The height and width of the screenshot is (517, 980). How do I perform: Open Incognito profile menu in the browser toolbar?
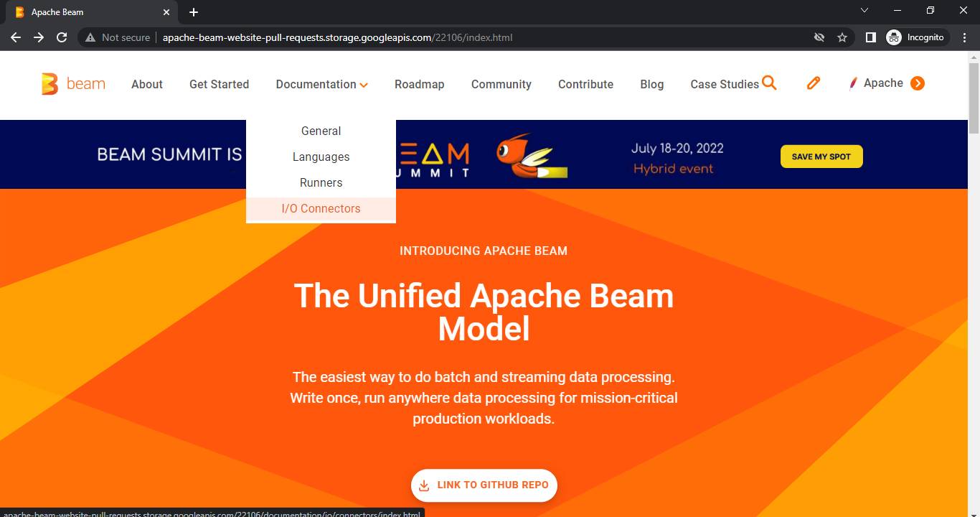(x=915, y=37)
